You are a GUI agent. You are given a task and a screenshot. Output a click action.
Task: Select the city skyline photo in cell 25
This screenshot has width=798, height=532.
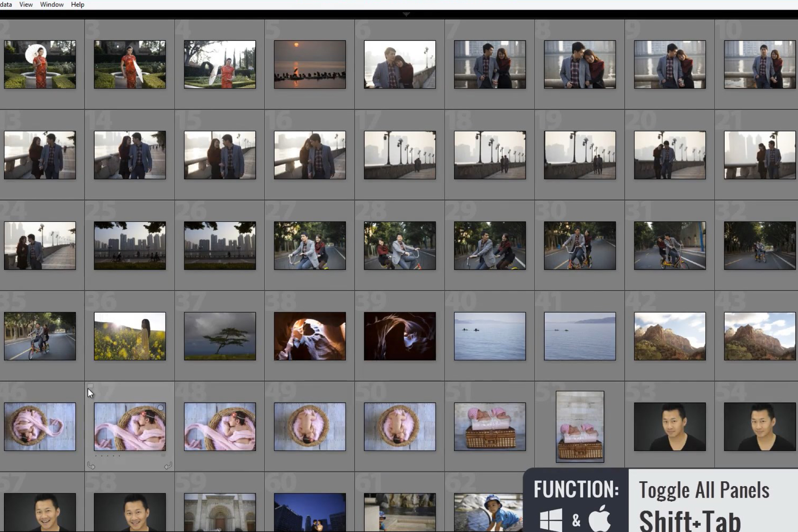(x=130, y=245)
